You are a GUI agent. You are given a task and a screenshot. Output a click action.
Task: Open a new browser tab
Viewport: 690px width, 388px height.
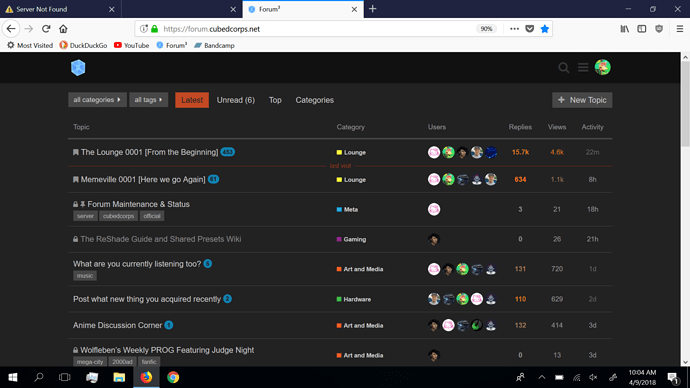point(373,9)
